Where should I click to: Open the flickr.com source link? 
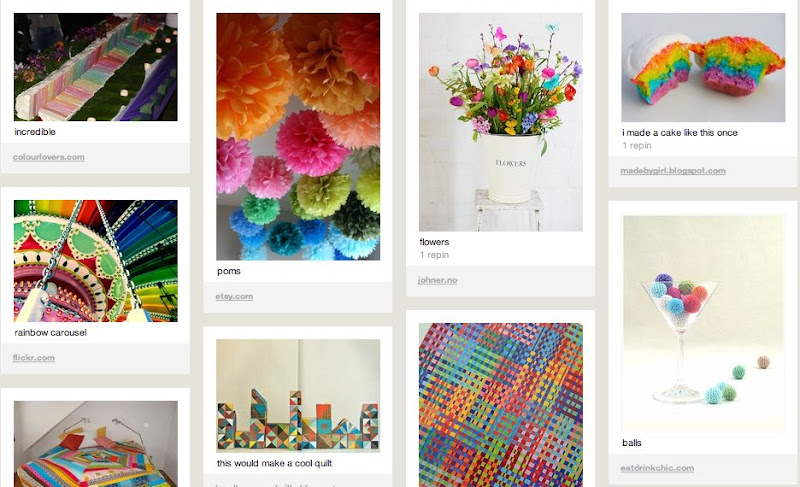pos(34,357)
